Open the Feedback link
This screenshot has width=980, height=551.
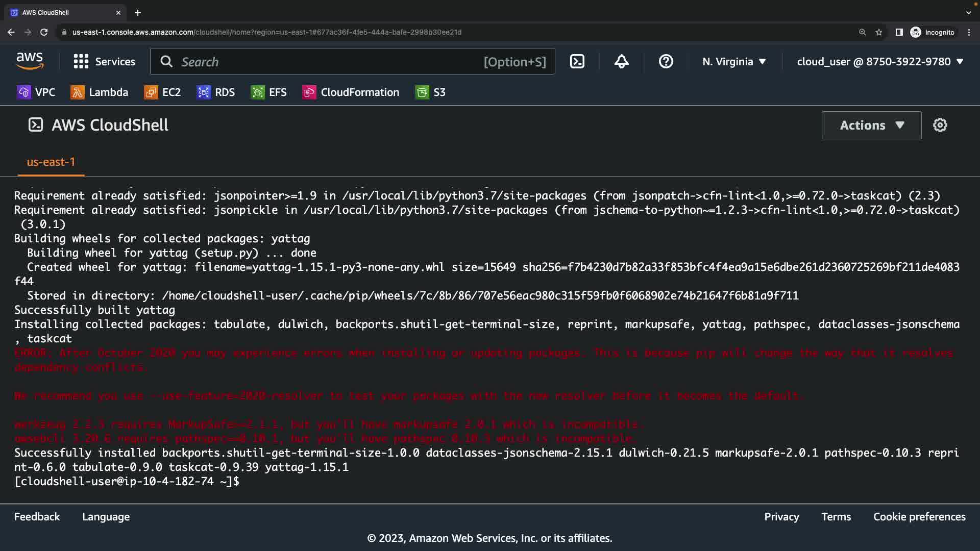coord(37,517)
